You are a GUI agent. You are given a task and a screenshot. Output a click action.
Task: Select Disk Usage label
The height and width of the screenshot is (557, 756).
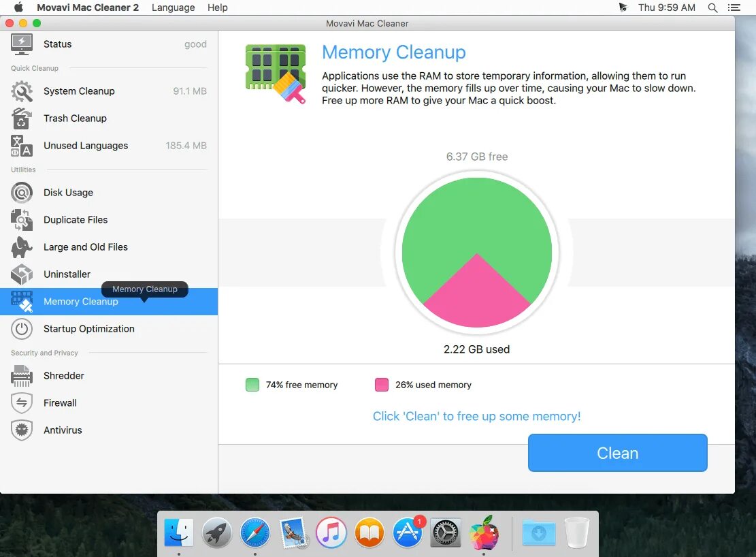click(69, 193)
